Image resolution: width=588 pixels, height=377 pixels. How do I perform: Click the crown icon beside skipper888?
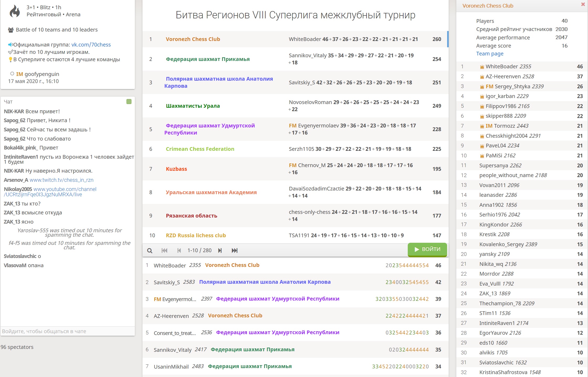click(482, 116)
